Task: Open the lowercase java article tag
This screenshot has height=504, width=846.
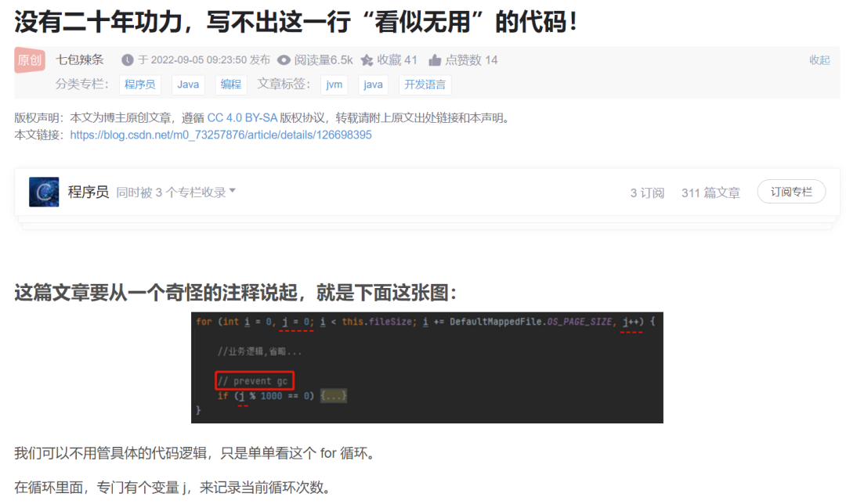Action: click(x=373, y=85)
